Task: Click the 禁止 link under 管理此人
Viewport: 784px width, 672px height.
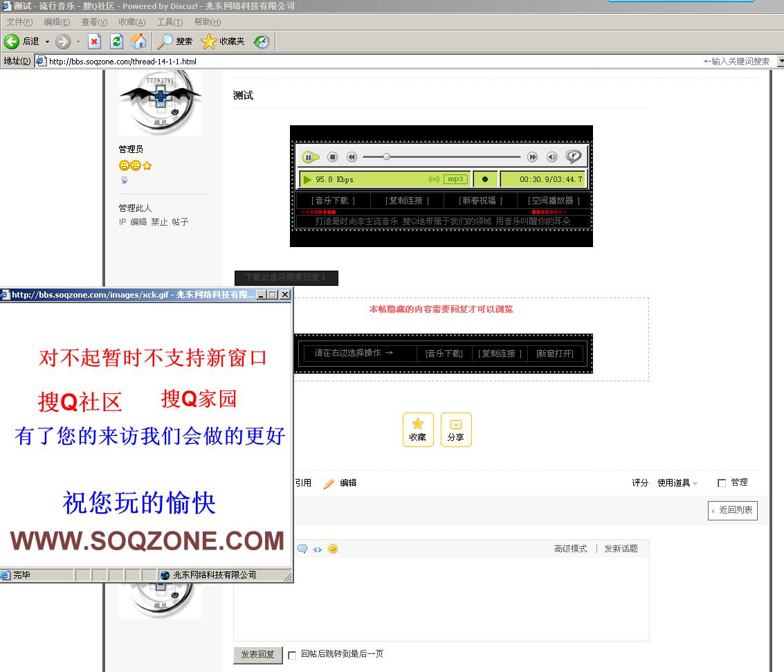Action: [x=160, y=222]
